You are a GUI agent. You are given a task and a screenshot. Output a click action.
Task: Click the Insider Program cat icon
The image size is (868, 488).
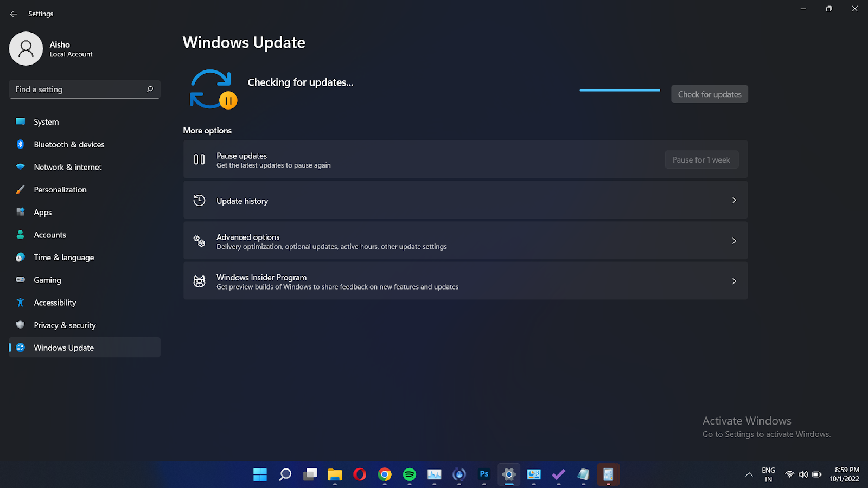200,281
